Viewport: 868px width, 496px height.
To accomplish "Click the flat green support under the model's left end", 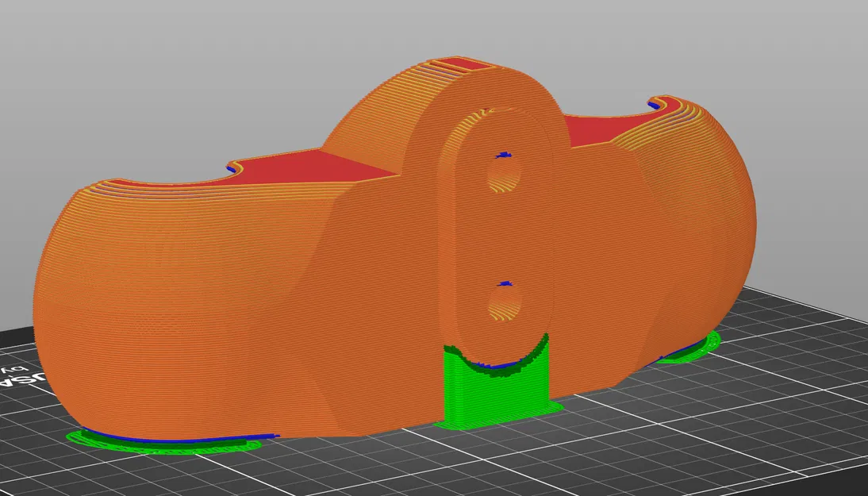I will click(x=166, y=442).
